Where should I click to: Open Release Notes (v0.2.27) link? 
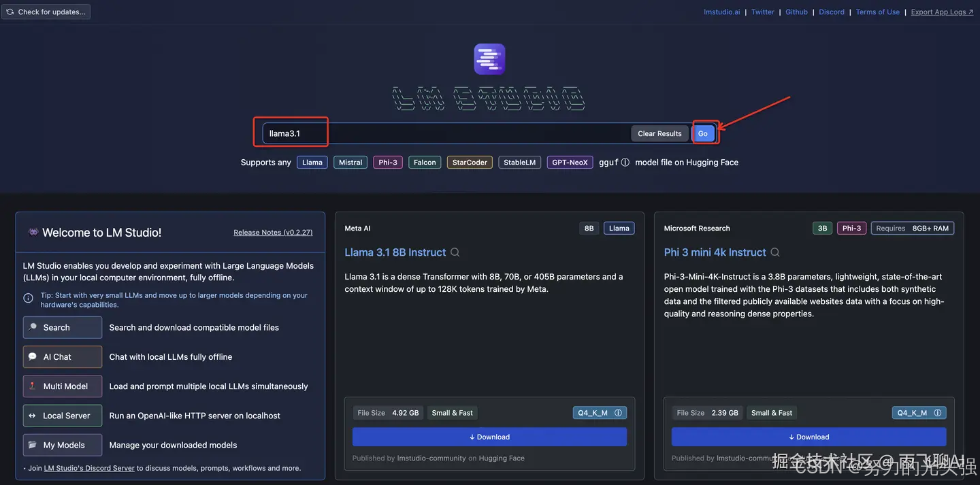pyautogui.click(x=273, y=233)
